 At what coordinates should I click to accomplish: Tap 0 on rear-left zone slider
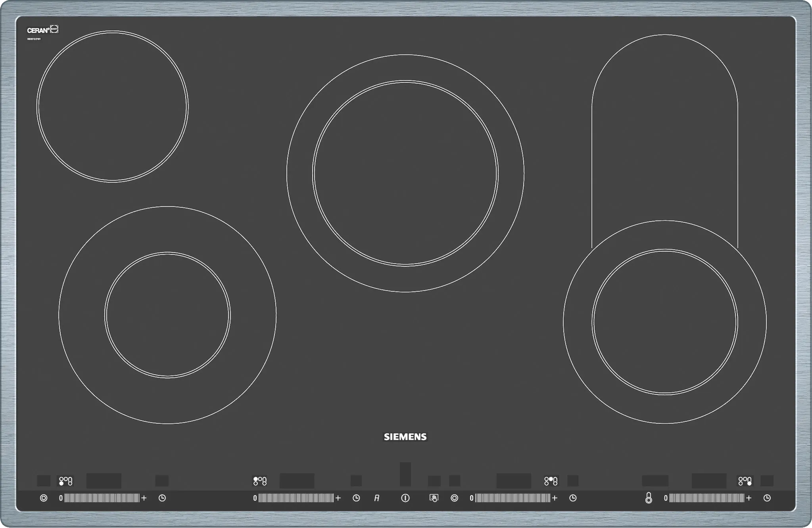[255, 498]
